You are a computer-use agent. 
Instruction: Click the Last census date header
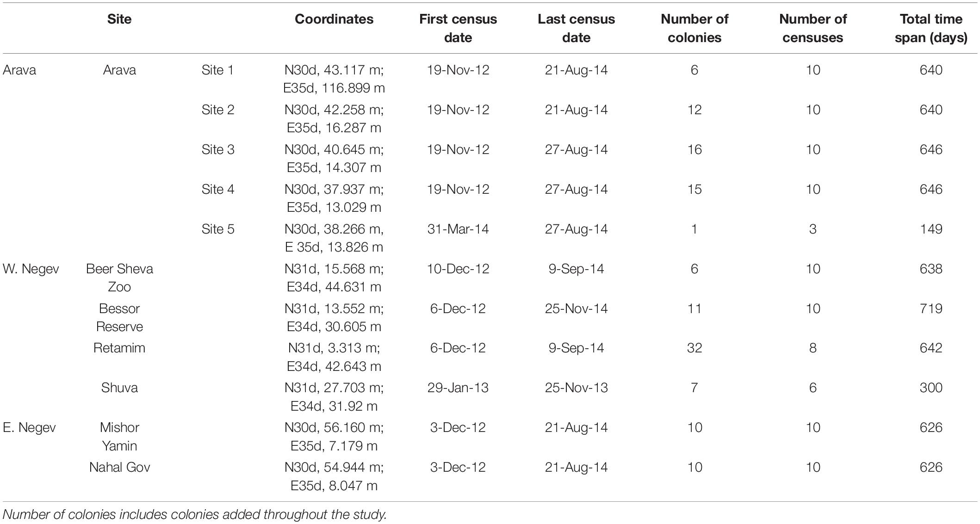point(576,28)
